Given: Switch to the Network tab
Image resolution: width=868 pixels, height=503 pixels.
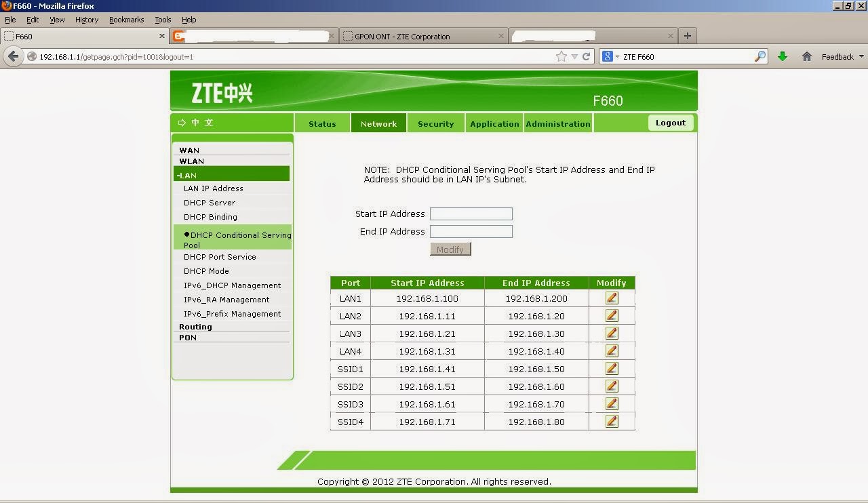Looking at the screenshot, I should (x=378, y=123).
